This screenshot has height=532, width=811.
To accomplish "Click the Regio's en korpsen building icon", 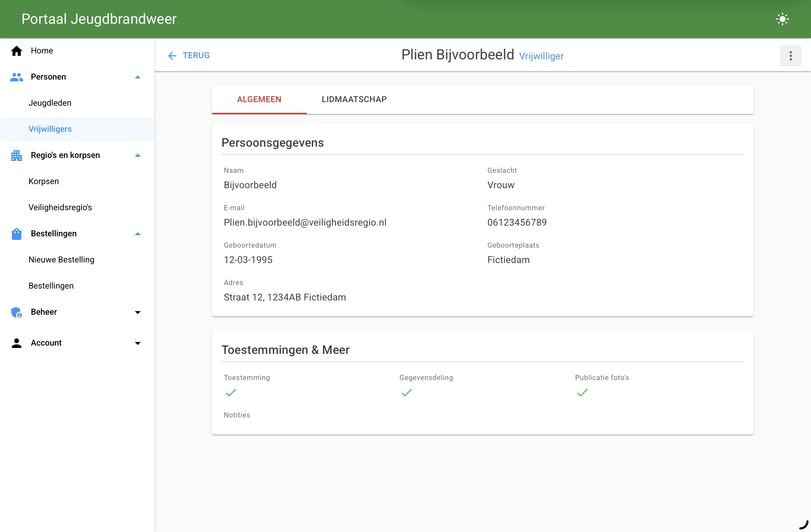I will (x=16, y=155).
